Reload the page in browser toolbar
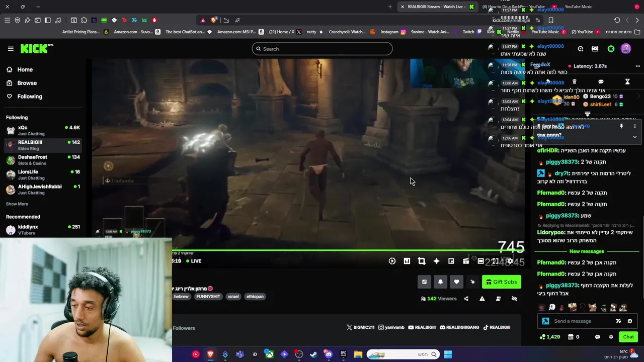This screenshot has height=362, width=644. [617, 20]
